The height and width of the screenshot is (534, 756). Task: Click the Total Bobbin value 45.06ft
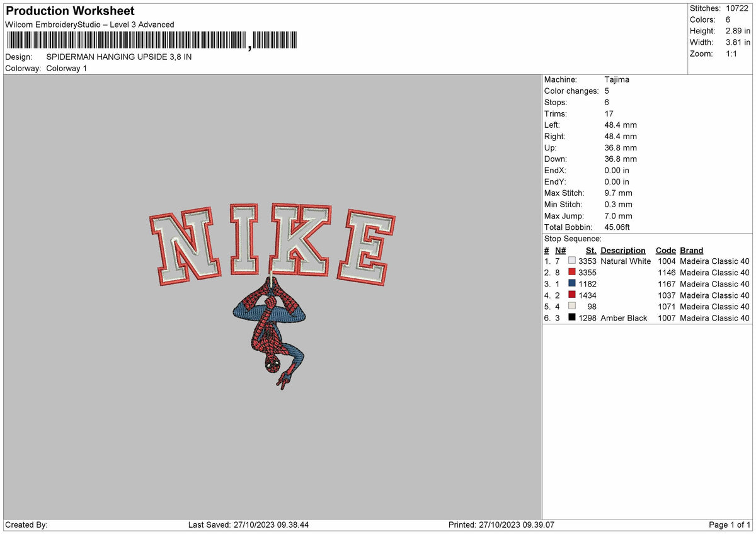click(617, 227)
